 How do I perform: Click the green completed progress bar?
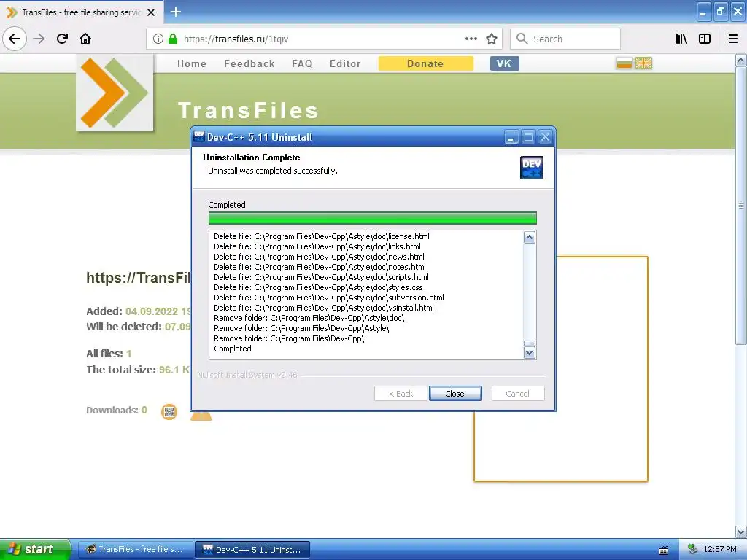(373, 218)
